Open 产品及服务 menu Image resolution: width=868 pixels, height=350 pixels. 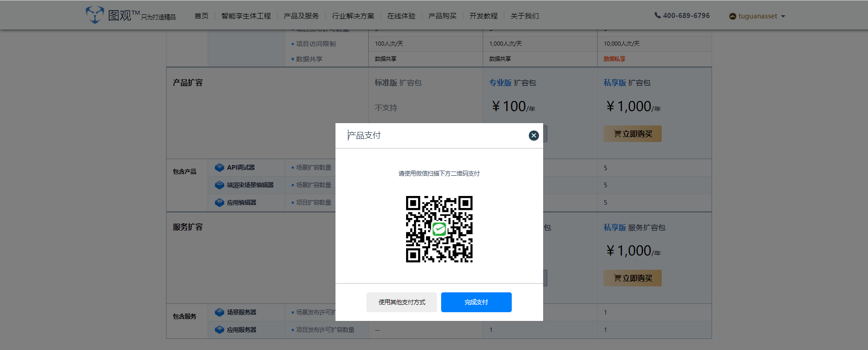(301, 16)
